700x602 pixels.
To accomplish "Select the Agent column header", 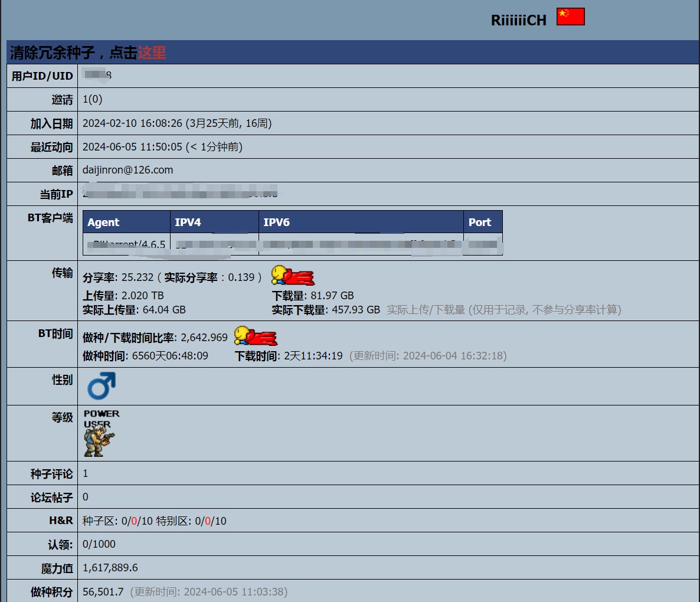I will click(x=103, y=223).
